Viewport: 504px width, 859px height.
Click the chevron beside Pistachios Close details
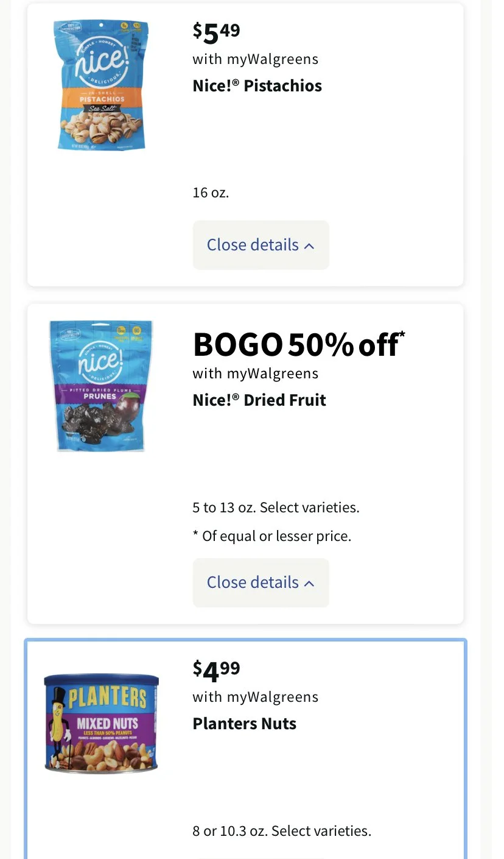point(309,246)
